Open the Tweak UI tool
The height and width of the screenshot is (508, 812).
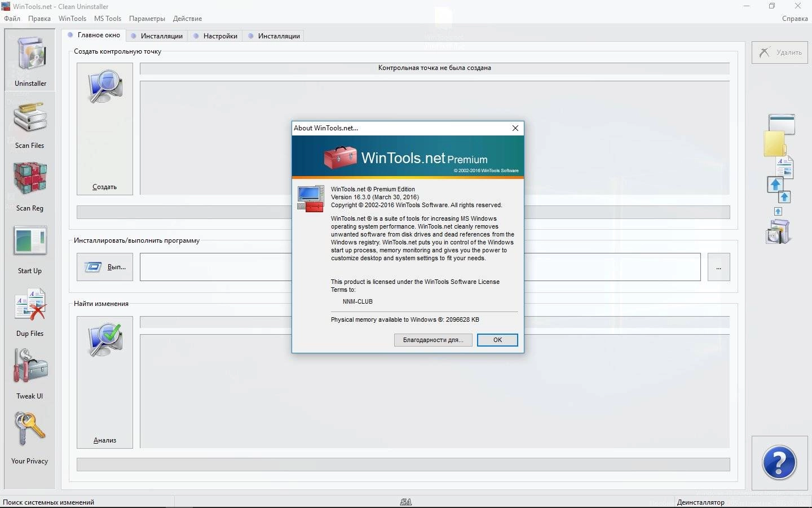[x=30, y=374]
